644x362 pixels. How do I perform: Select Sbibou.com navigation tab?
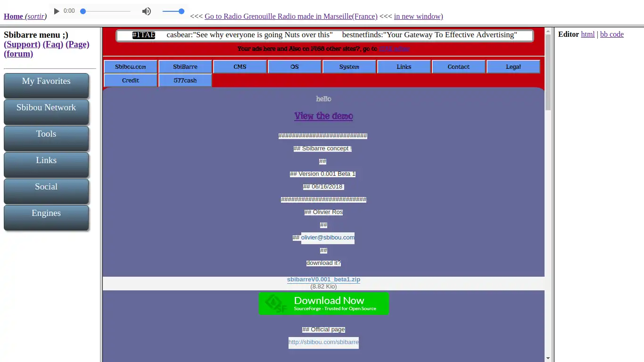coord(131,67)
